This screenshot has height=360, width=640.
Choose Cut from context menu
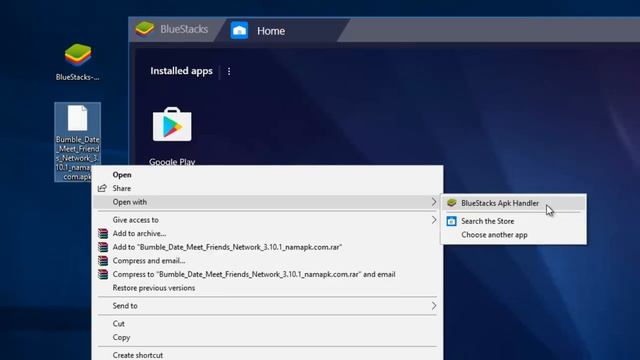tap(118, 324)
